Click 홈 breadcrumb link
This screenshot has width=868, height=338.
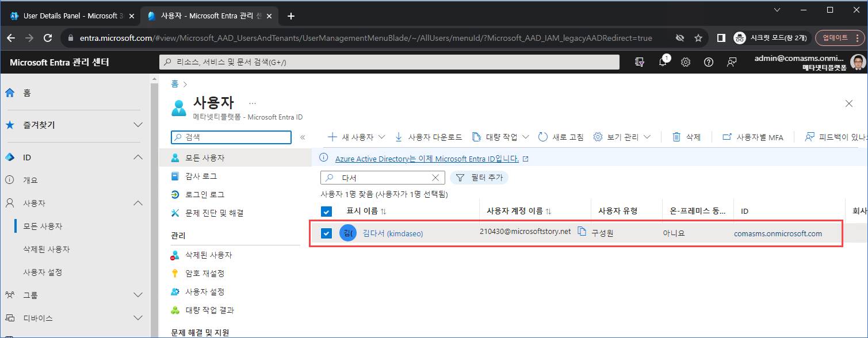coord(174,83)
